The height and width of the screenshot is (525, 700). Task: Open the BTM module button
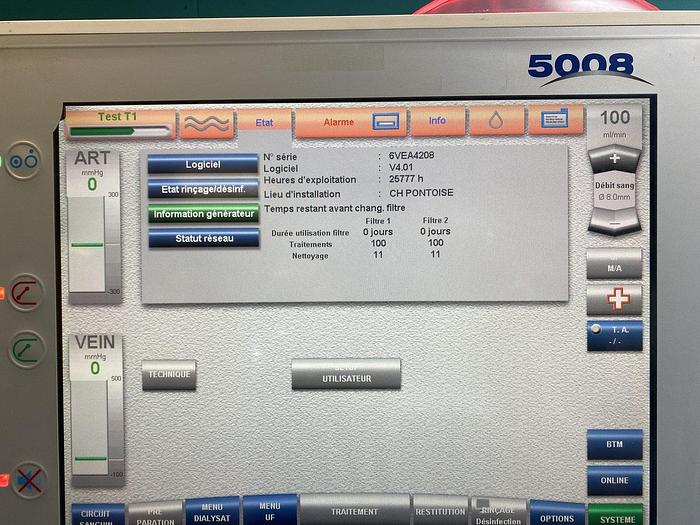point(615,444)
